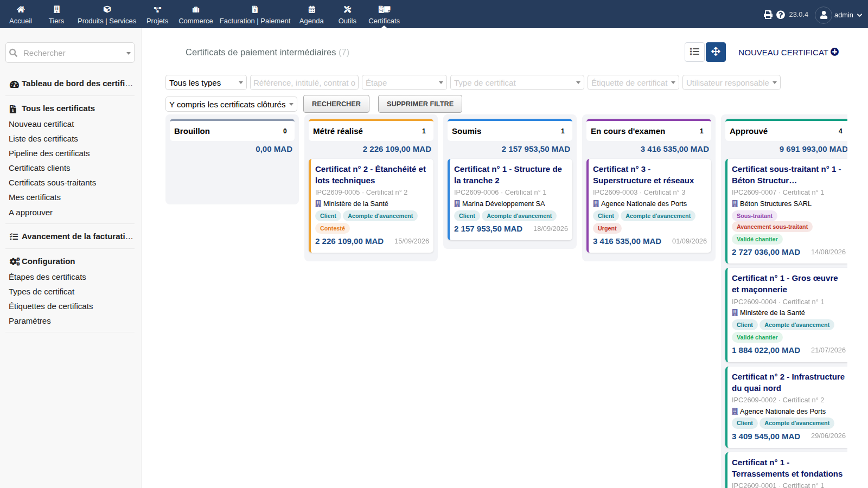Click the Référence, intitulé search field
Viewport: 868px width, 488px height.
pos(304,82)
